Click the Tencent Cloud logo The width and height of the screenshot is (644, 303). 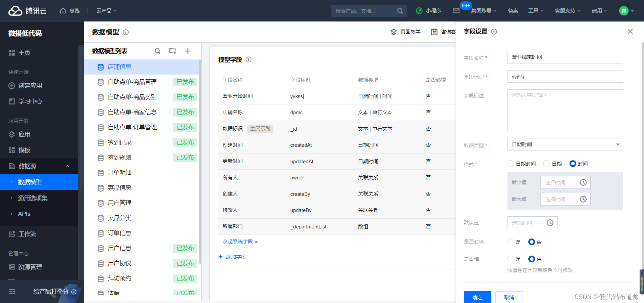pyautogui.click(x=27, y=11)
